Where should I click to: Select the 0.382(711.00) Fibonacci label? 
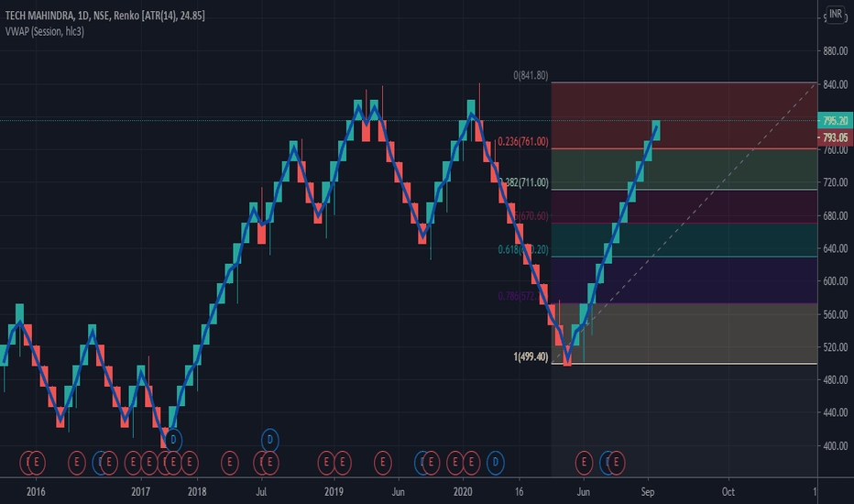tap(524, 182)
